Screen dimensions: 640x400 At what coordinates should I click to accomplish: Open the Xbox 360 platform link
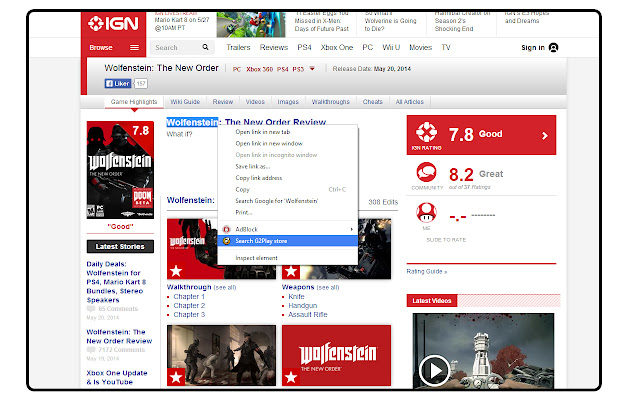[x=260, y=69]
